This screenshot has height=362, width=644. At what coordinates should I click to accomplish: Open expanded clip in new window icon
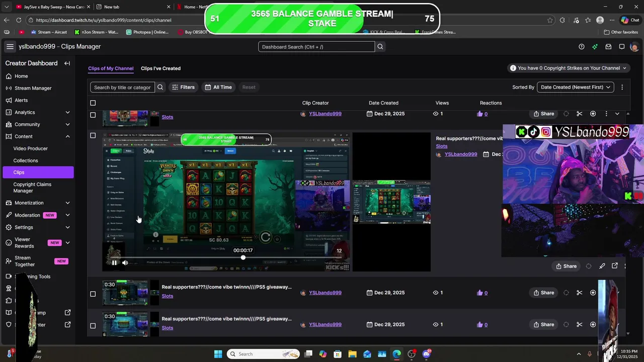pos(614,266)
